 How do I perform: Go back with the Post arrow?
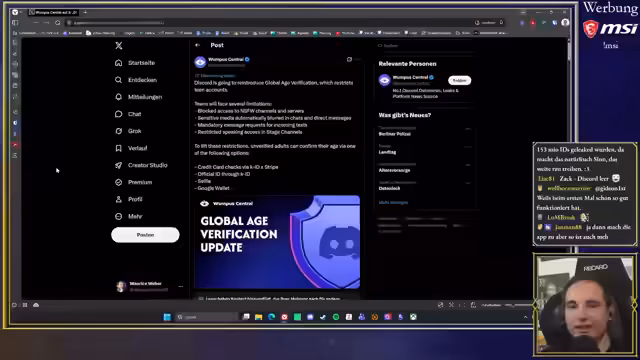point(198,45)
